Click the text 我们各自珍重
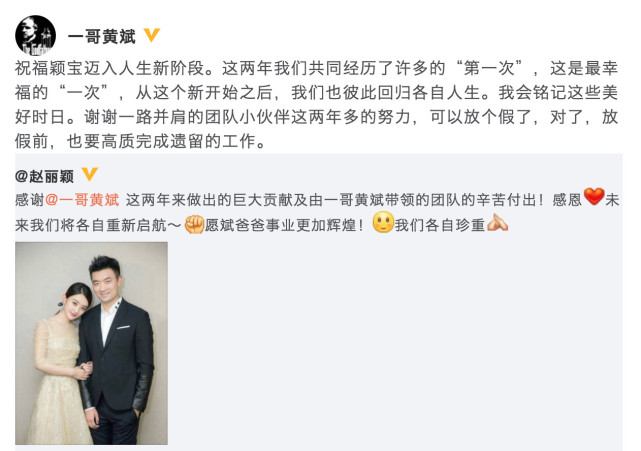Screen dimensions: 641x451 (x=440, y=225)
